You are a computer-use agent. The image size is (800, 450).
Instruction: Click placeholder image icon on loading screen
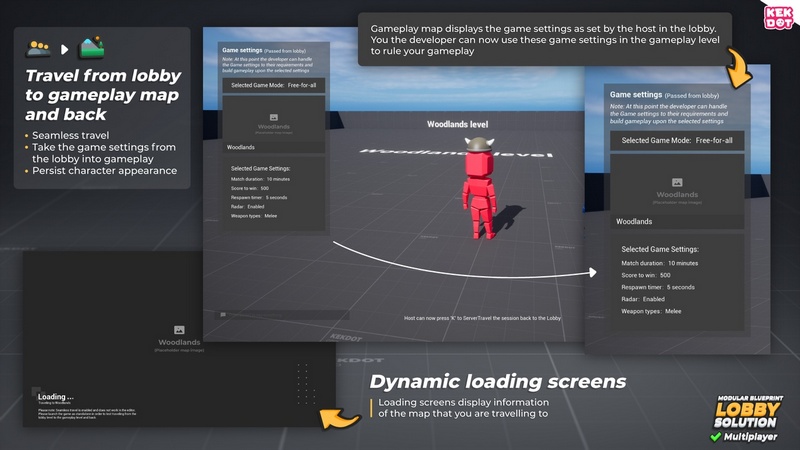tap(179, 329)
